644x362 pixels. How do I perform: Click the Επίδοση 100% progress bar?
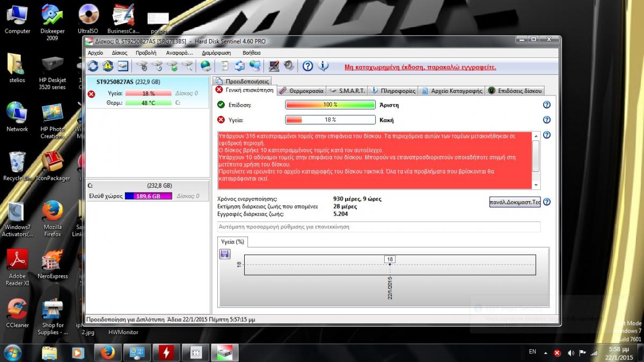(330, 105)
